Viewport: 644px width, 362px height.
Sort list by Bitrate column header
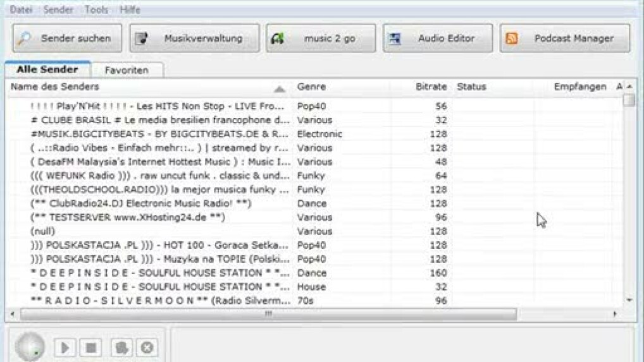click(431, 87)
